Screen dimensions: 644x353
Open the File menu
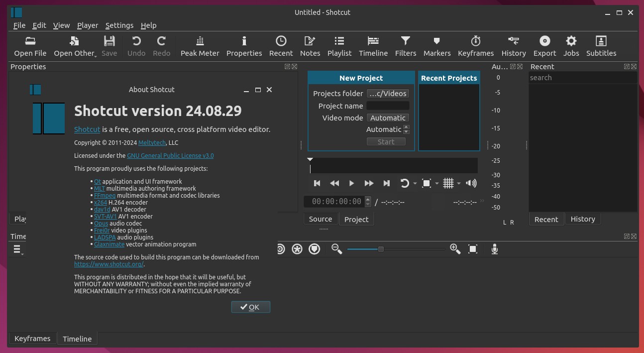tap(19, 25)
